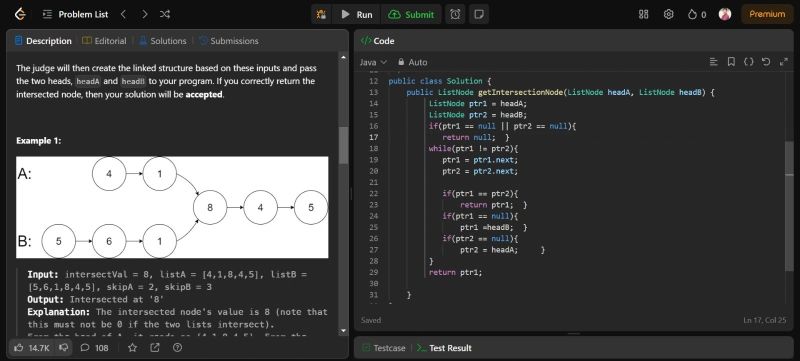Open the notes sticky icon

[x=479, y=14]
